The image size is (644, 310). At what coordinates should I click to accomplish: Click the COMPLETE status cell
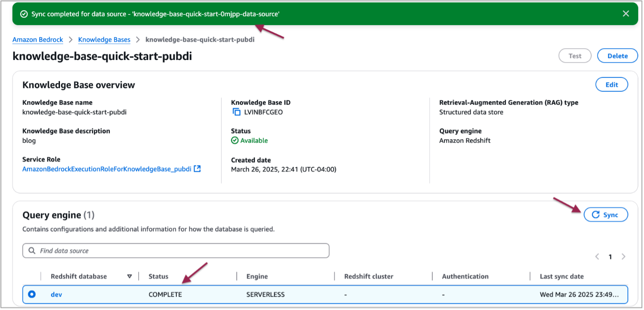pos(165,294)
